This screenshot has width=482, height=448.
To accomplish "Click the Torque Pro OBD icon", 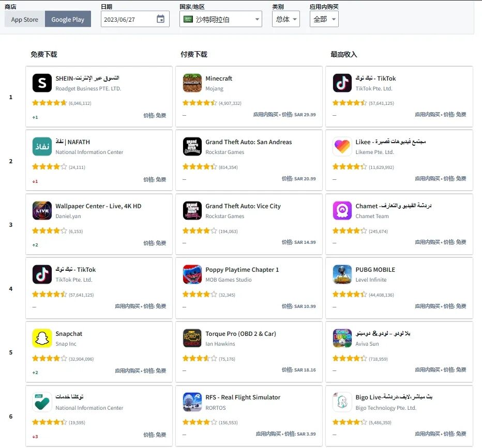I will [192, 338].
